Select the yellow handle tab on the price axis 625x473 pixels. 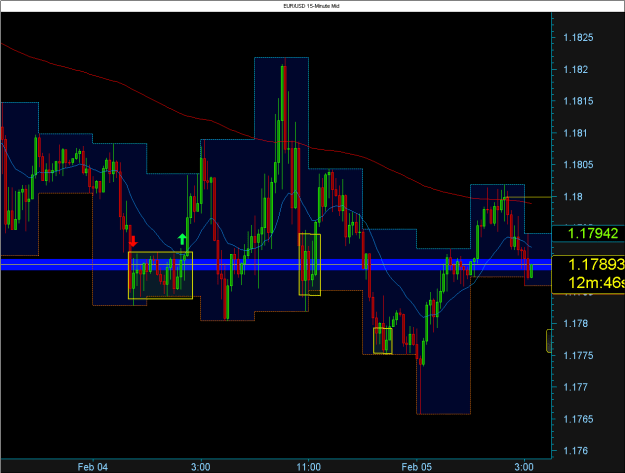tap(549, 341)
